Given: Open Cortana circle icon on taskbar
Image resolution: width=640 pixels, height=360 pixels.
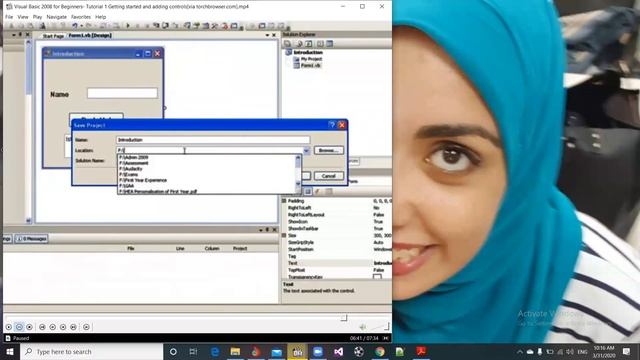Looking at the screenshot, I should pyautogui.click(x=173, y=351).
